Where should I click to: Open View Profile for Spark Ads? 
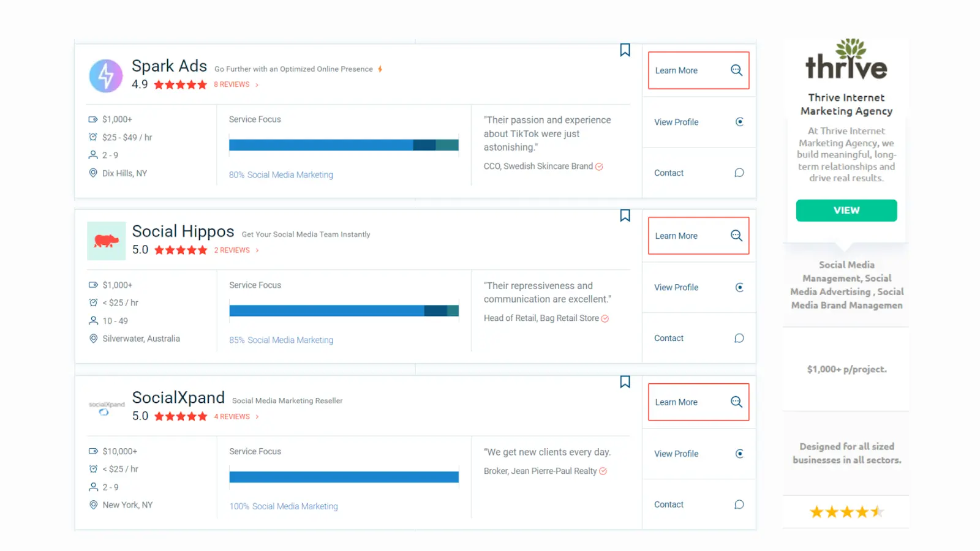coord(676,122)
